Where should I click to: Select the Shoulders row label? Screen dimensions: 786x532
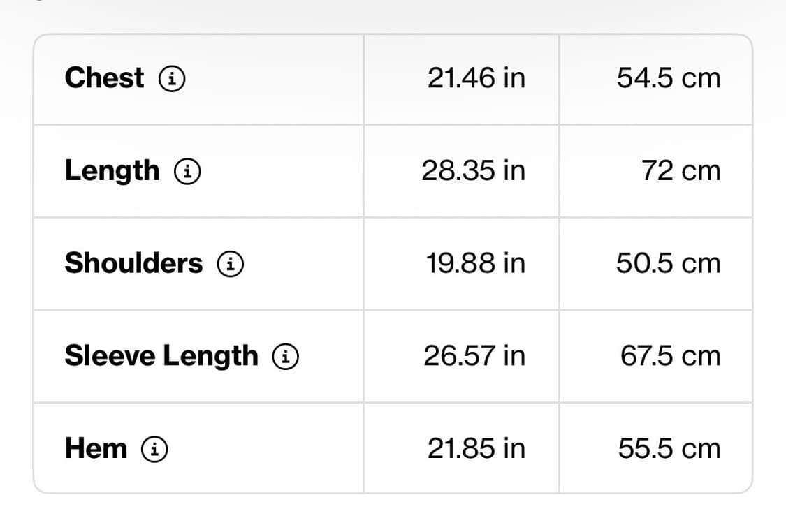coord(134,263)
